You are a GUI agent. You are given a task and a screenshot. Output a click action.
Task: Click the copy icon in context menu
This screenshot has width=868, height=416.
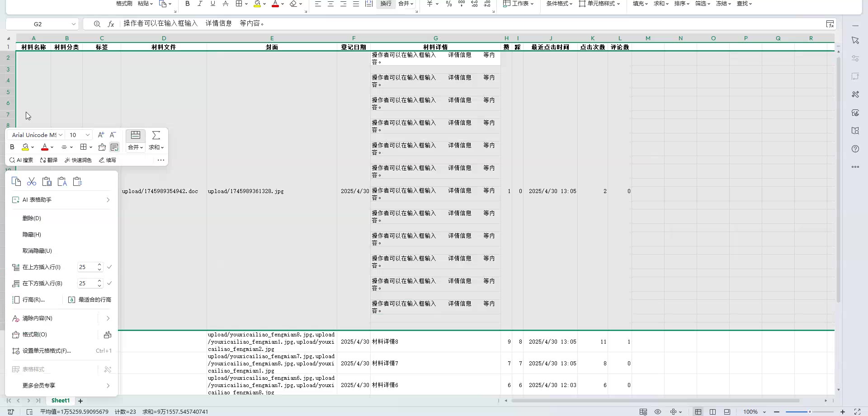tap(16, 182)
